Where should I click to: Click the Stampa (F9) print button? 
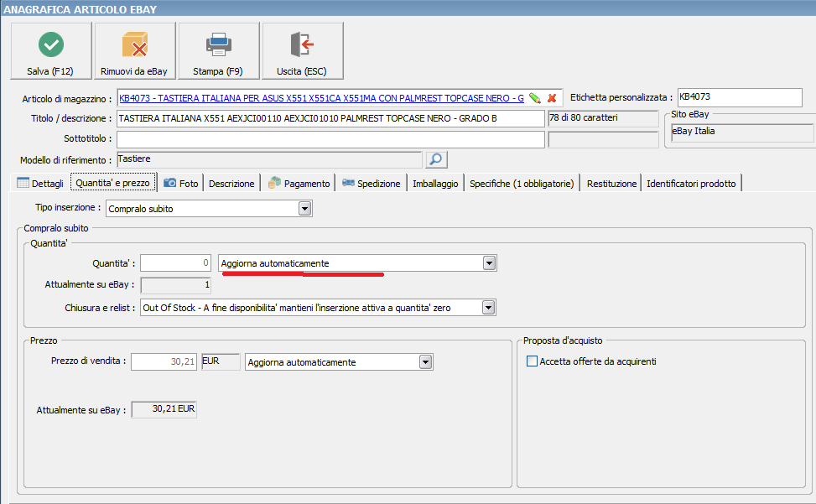coord(219,51)
